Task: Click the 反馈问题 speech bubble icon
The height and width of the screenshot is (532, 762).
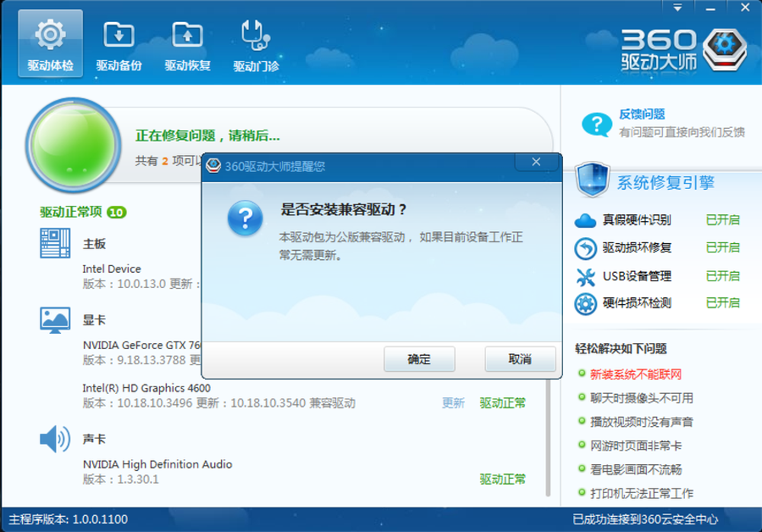Action: pyautogui.click(x=597, y=124)
